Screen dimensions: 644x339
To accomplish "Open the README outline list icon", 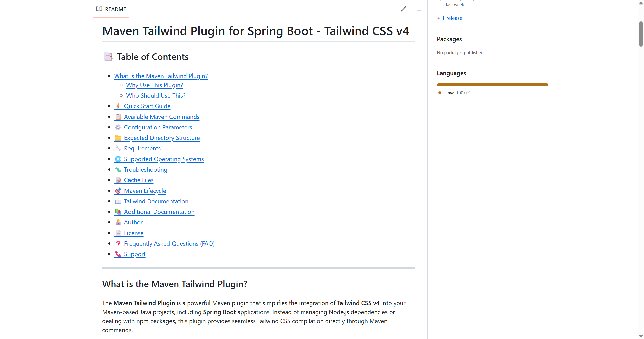I will coord(418,9).
